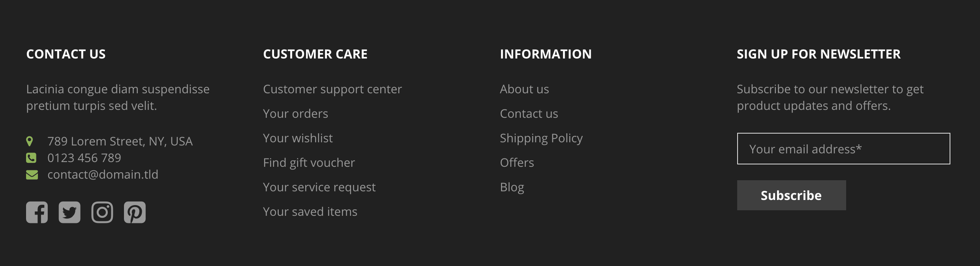The width and height of the screenshot is (980, 266).
Task: Focus the email address input field
Action: (843, 149)
